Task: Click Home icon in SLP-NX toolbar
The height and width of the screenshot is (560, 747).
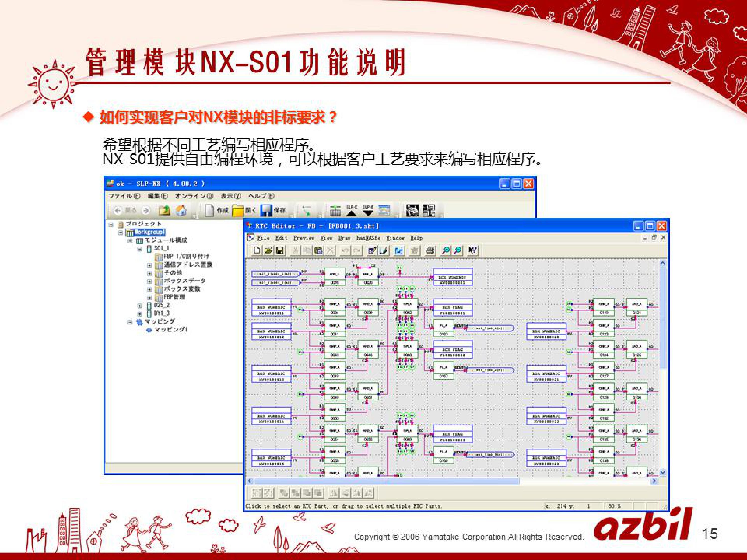Action: click(181, 210)
